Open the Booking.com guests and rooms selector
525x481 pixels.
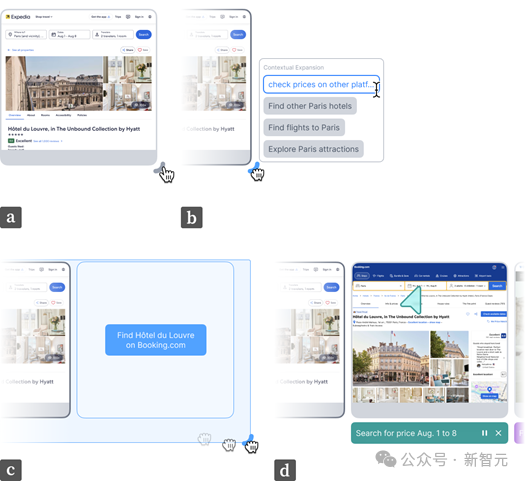[x=468, y=286]
